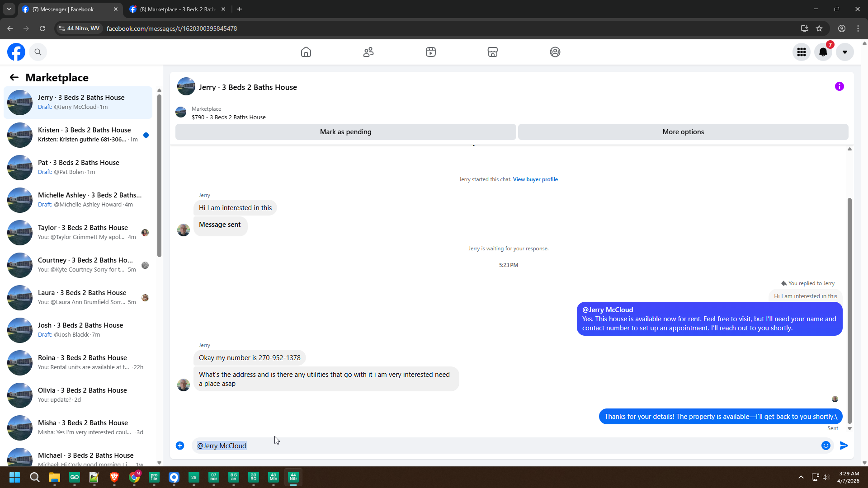Close the Marketplace browser tab
The image size is (868, 488).
[223, 9]
